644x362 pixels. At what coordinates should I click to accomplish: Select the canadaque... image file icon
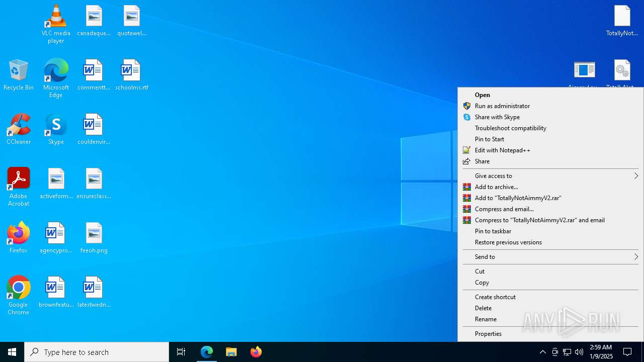click(x=94, y=21)
